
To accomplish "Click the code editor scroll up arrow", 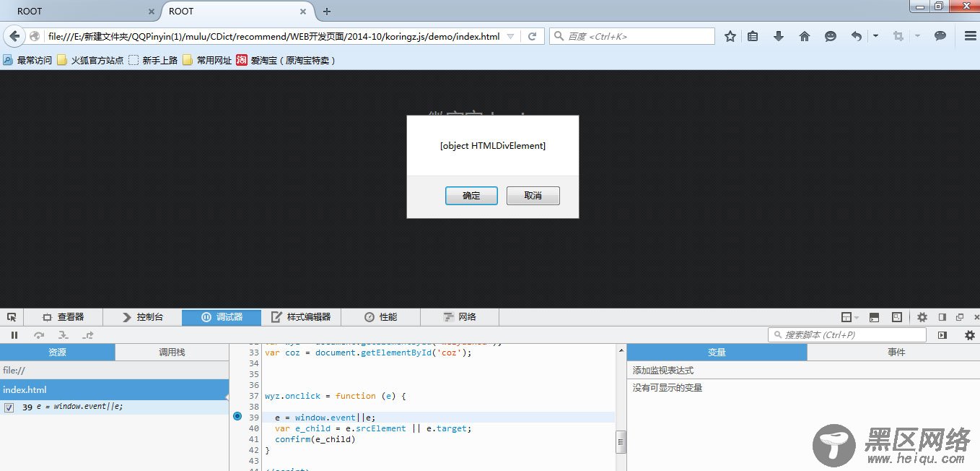I will pyautogui.click(x=621, y=350).
